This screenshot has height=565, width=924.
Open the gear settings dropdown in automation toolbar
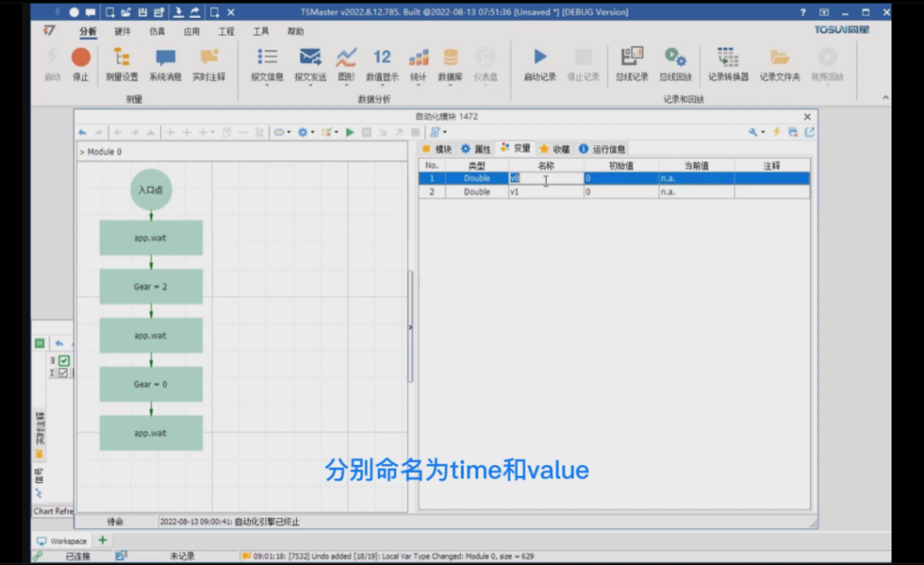[x=302, y=132]
